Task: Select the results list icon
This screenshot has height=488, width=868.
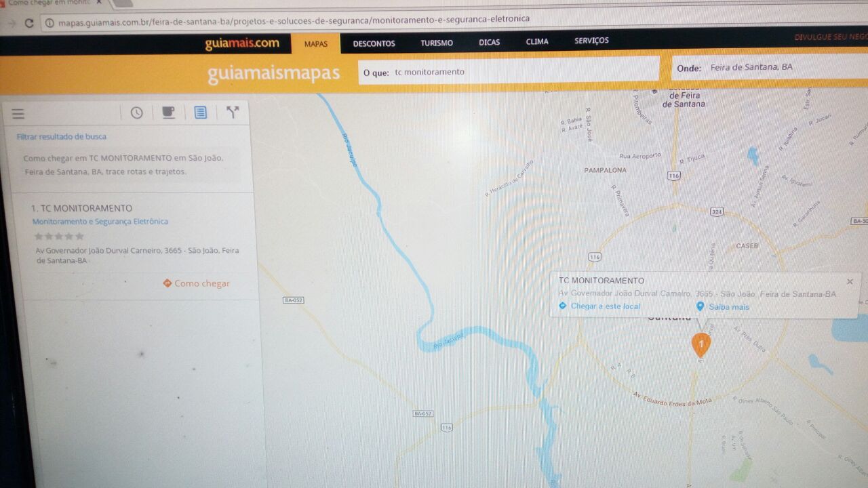Action: (x=201, y=113)
